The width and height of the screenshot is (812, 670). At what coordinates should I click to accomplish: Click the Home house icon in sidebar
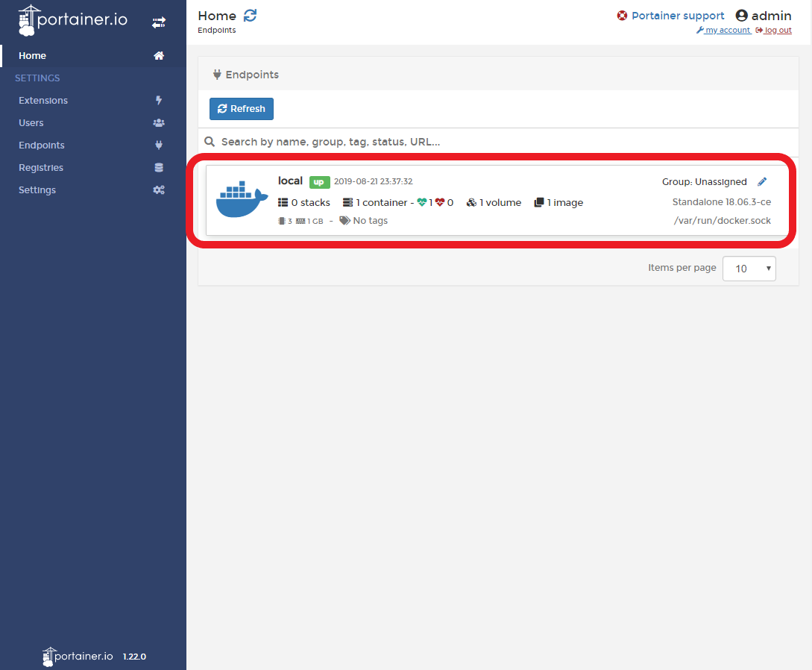click(x=159, y=55)
